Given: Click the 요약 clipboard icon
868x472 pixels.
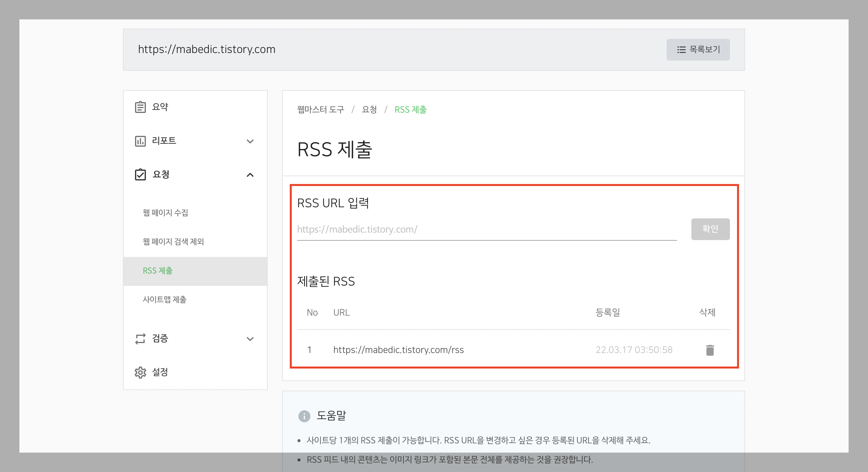Looking at the screenshot, I should (x=140, y=107).
